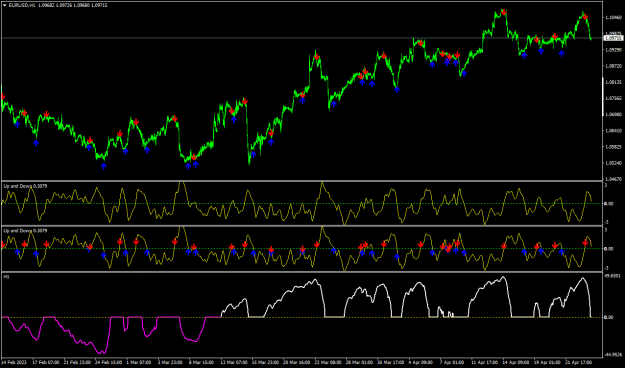This screenshot has width=625, height=368.
Task: Click the 1.05825 price scale value
Action: pos(613,147)
